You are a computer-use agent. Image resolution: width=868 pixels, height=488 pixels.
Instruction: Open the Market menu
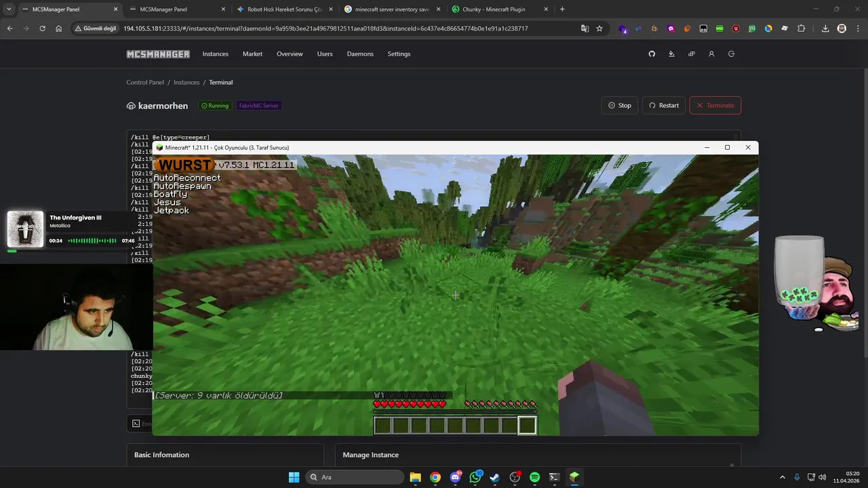[252, 54]
